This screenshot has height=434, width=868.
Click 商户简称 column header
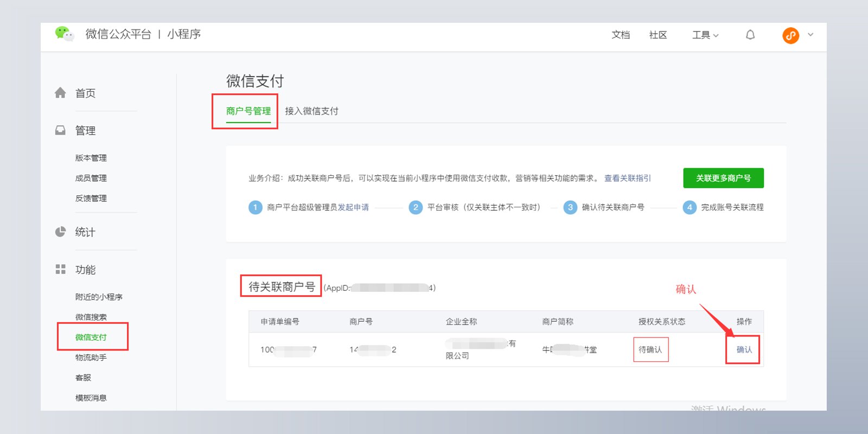tap(558, 321)
